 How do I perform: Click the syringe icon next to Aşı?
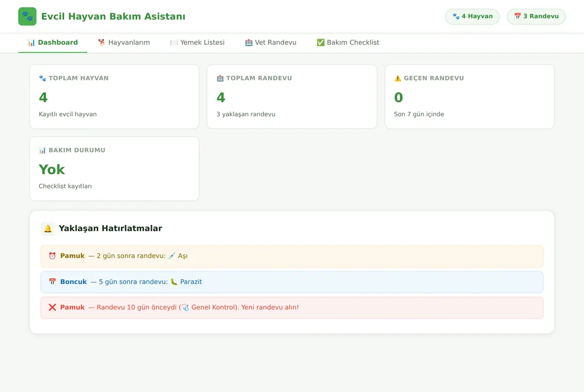172,256
